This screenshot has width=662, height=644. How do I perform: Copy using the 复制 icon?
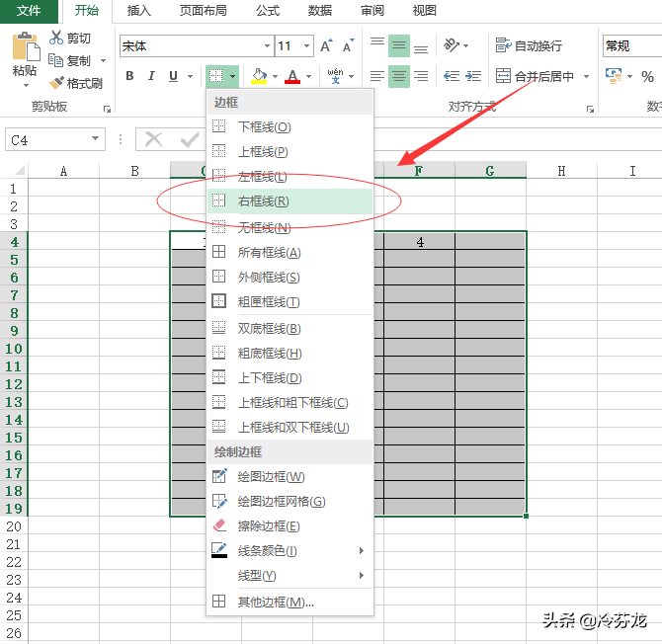click(55, 60)
